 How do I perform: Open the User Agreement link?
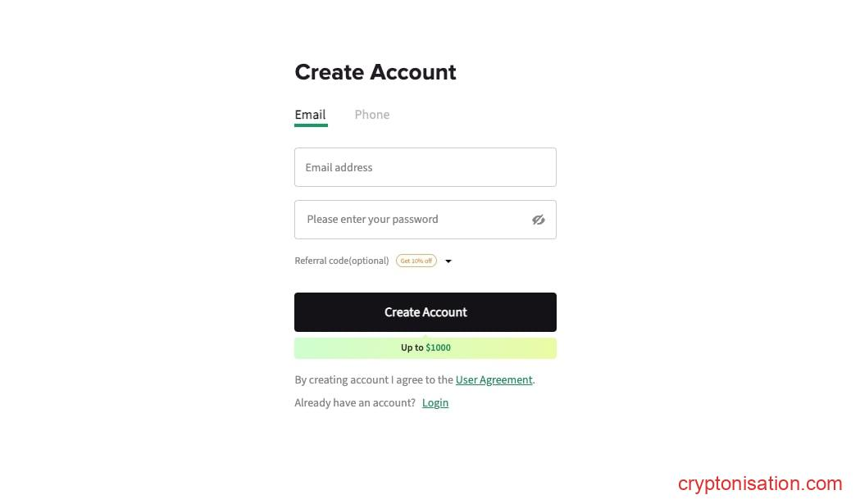494,379
